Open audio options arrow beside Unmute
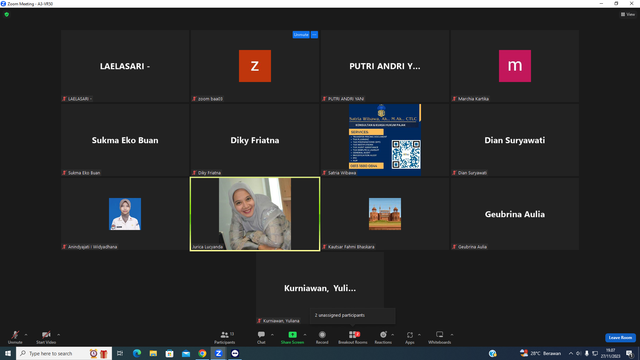 coord(26,335)
